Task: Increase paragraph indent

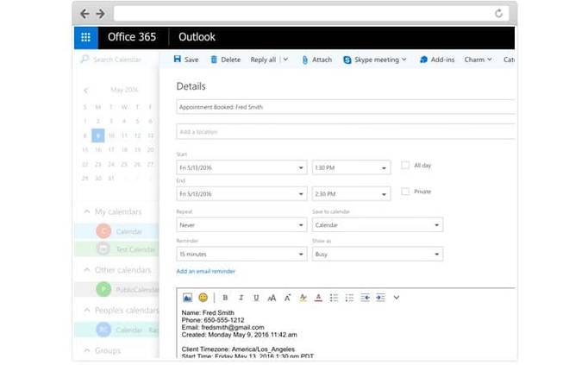Action: [x=380, y=298]
